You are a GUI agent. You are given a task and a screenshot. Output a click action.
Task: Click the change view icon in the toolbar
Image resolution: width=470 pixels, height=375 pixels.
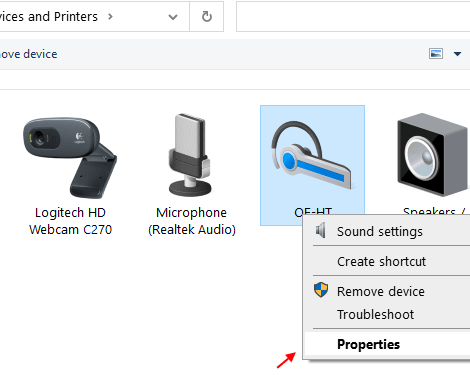(x=436, y=54)
